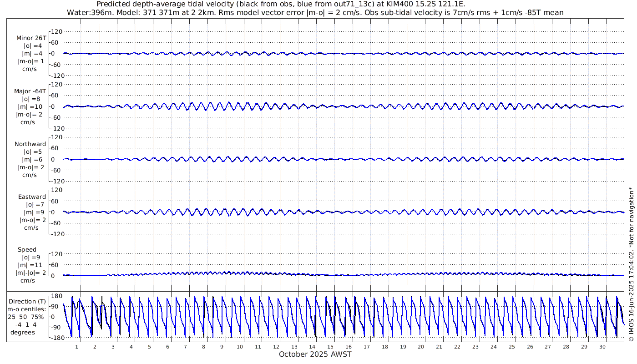Select '|m-o|= 1' in the Minor panel
This screenshot has height=364, width=637.
tap(31, 61)
